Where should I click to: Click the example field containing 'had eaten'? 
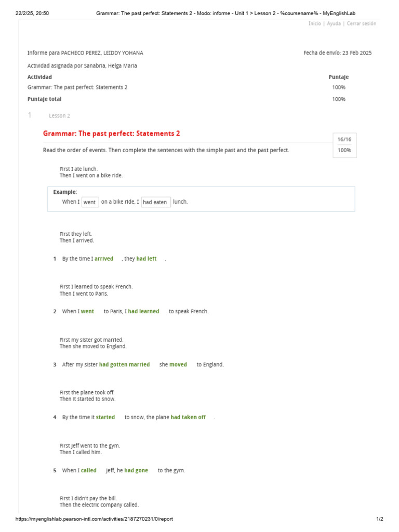[x=155, y=202]
